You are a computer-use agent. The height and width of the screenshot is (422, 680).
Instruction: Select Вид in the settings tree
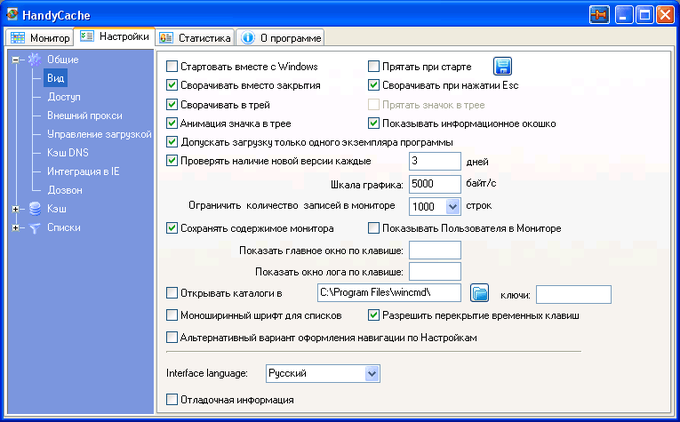click(56, 79)
